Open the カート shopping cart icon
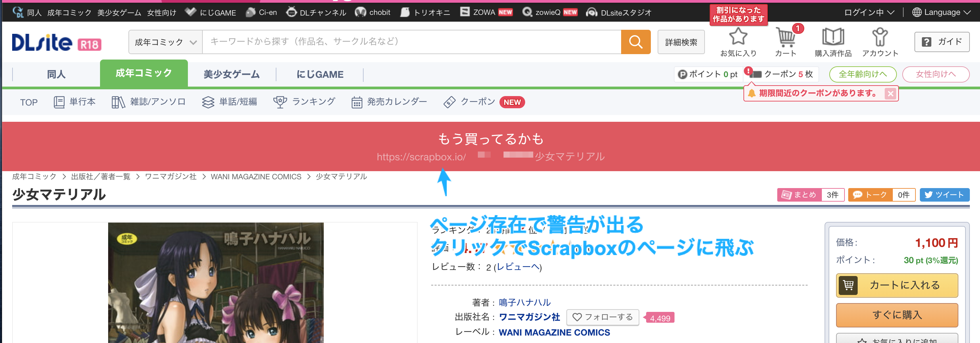The height and width of the screenshot is (343, 980). pos(786,42)
